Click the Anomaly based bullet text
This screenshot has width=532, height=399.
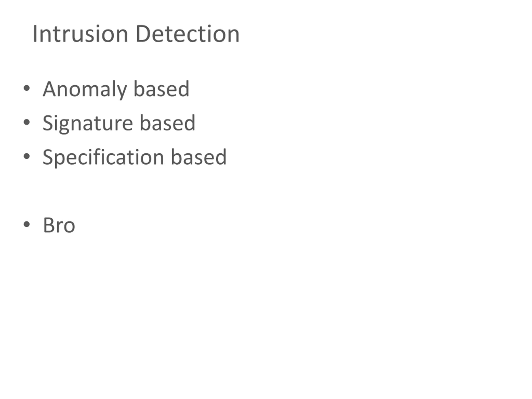(116, 89)
